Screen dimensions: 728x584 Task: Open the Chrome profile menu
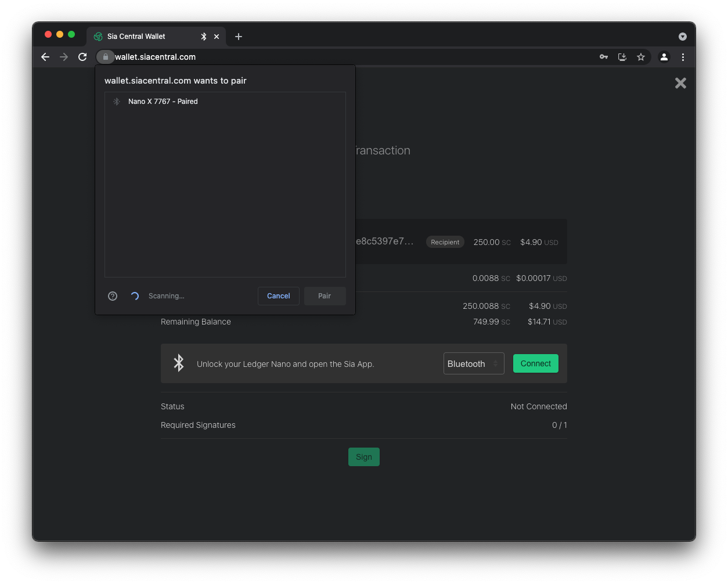(664, 57)
